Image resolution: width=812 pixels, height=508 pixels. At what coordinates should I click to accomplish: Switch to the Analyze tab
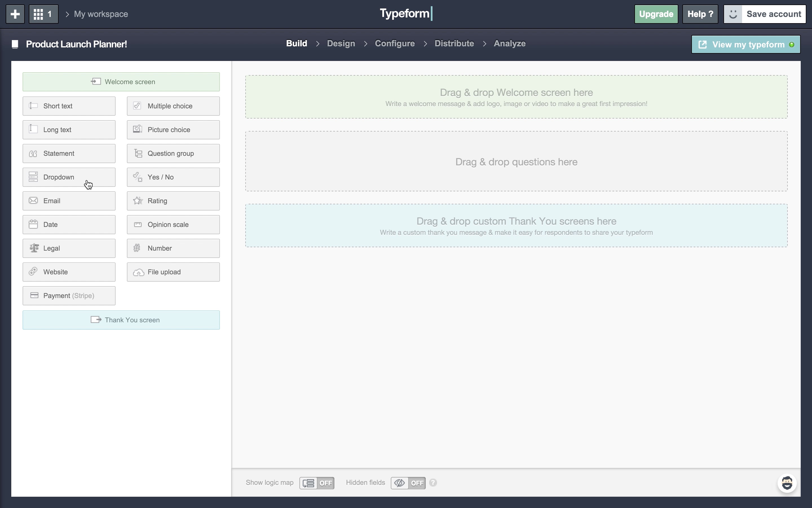point(509,43)
